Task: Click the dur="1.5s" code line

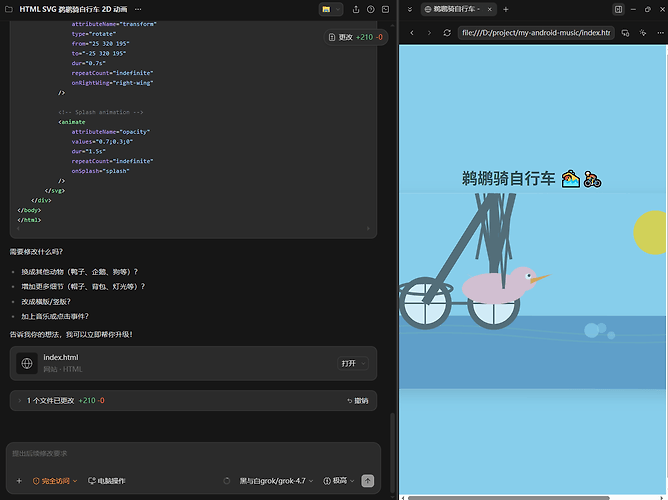Action: 89,151
